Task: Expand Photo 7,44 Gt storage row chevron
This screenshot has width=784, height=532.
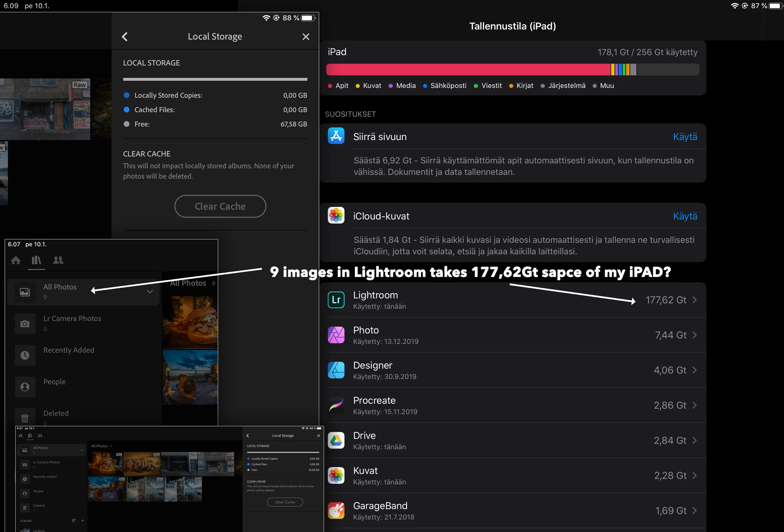Action: tap(694, 335)
